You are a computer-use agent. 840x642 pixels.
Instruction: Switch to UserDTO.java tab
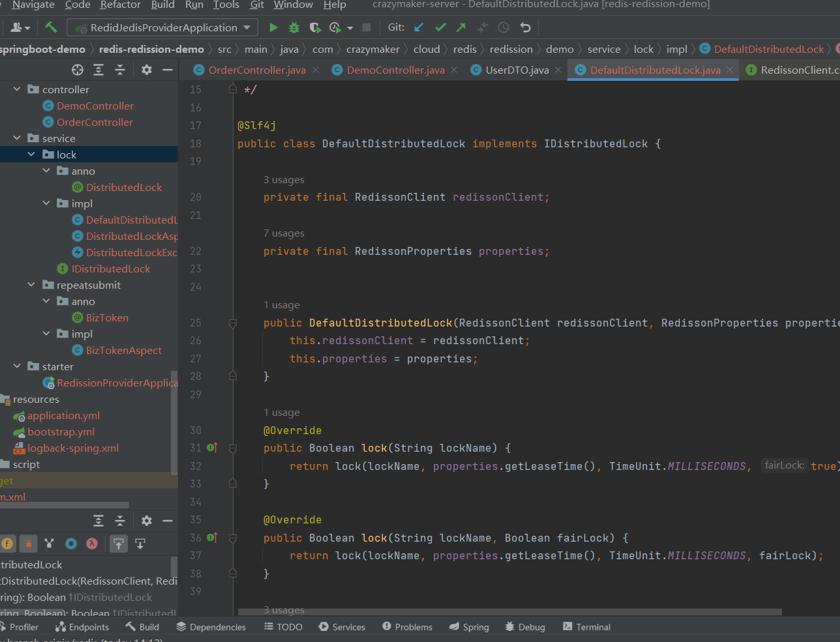(517, 70)
